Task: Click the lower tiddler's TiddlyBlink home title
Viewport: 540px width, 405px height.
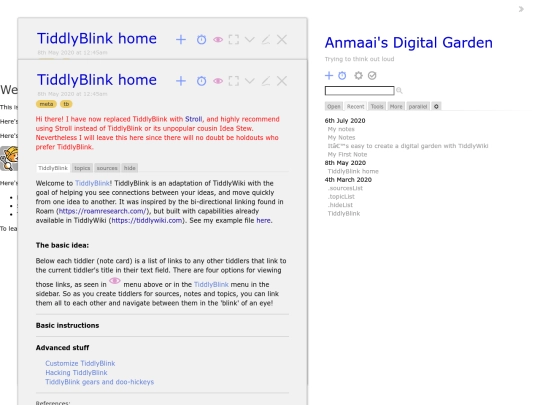Action: 97,80
